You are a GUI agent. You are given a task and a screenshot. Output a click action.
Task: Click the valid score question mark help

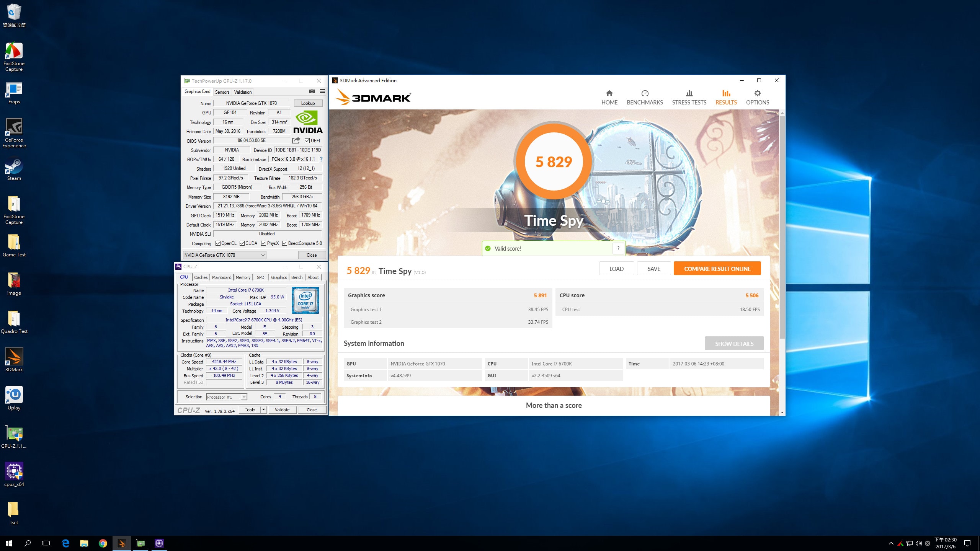coord(618,248)
